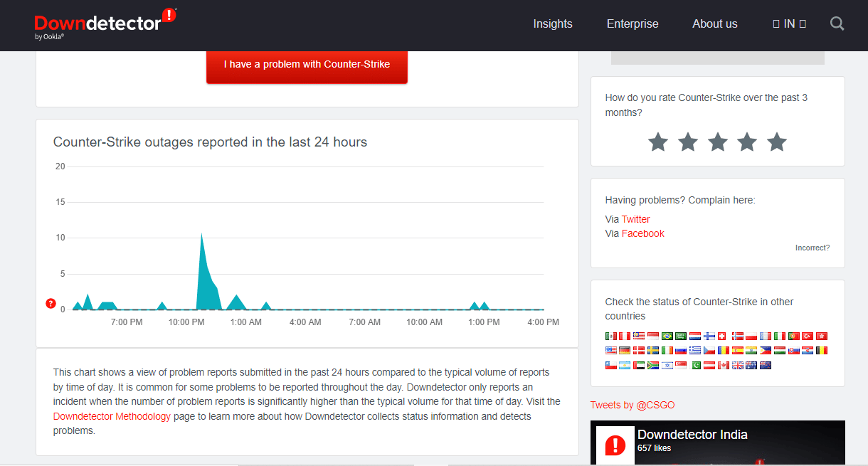Select the Turkey flag
The width and height of the screenshot is (868, 466).
coord(808,336)
